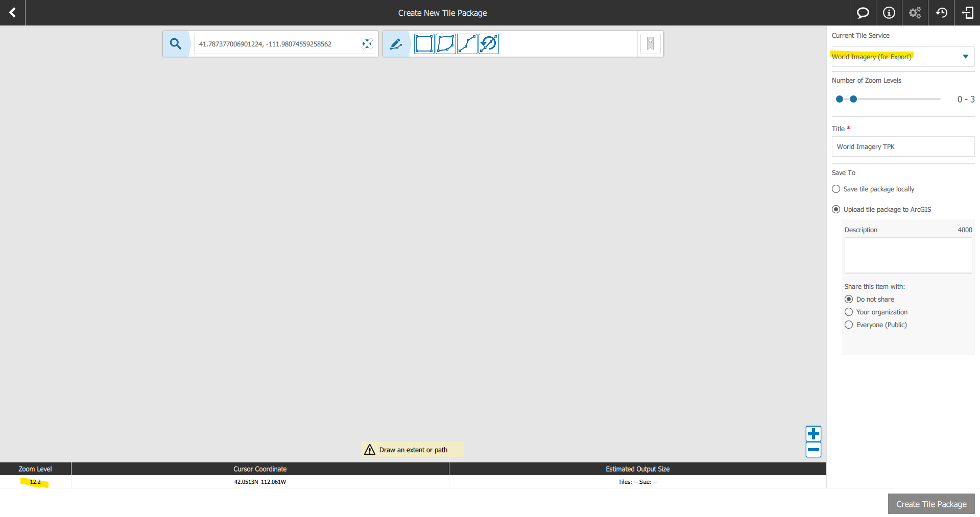The height and width of the screenshot is (517, 980).
Task: Open the bookmarks panel
Action: (650, 44)
